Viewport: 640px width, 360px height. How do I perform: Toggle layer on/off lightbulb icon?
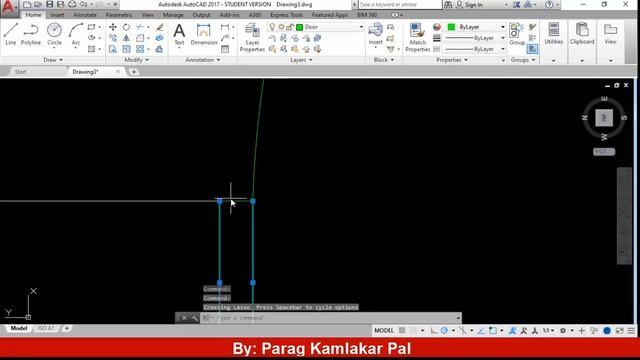[272, 27]
